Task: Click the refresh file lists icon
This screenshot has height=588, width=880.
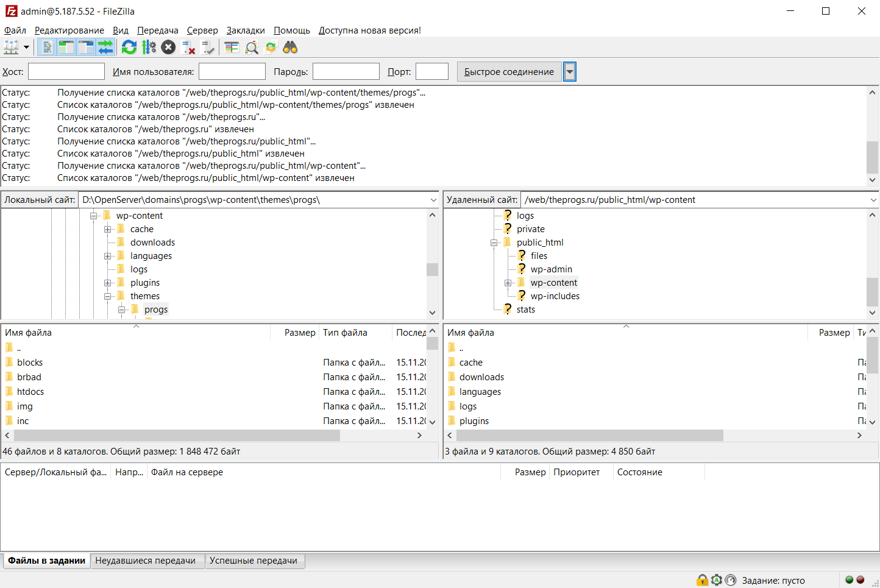Action: pos(129,48)
